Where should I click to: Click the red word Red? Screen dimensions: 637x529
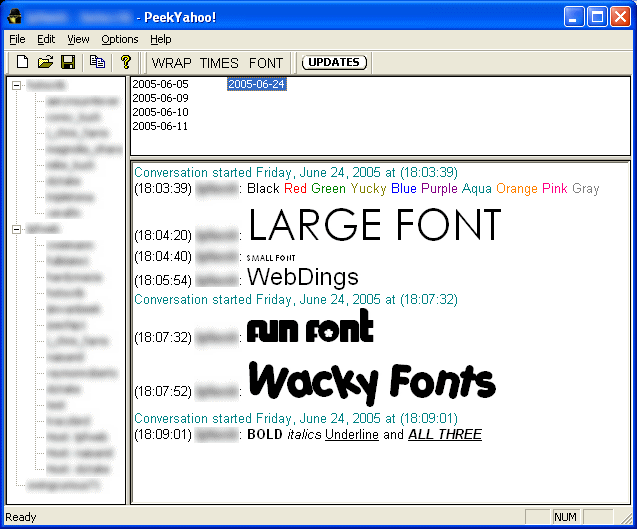coord(295,189)
